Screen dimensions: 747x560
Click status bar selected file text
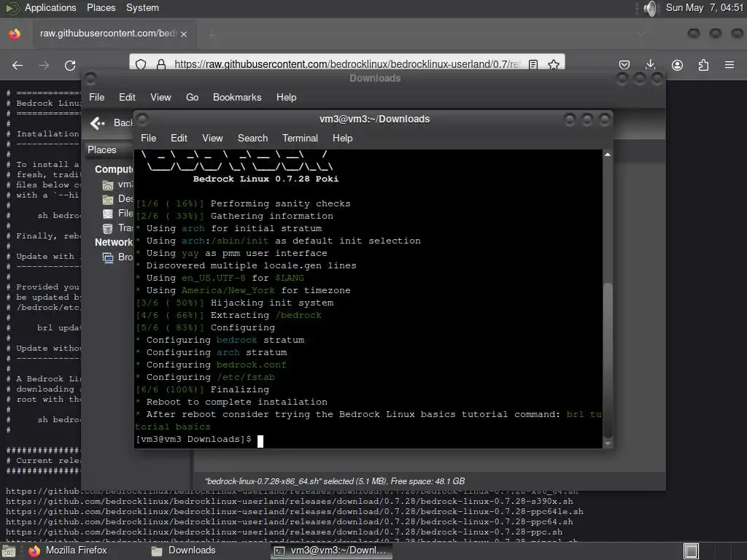coord(335,481)
